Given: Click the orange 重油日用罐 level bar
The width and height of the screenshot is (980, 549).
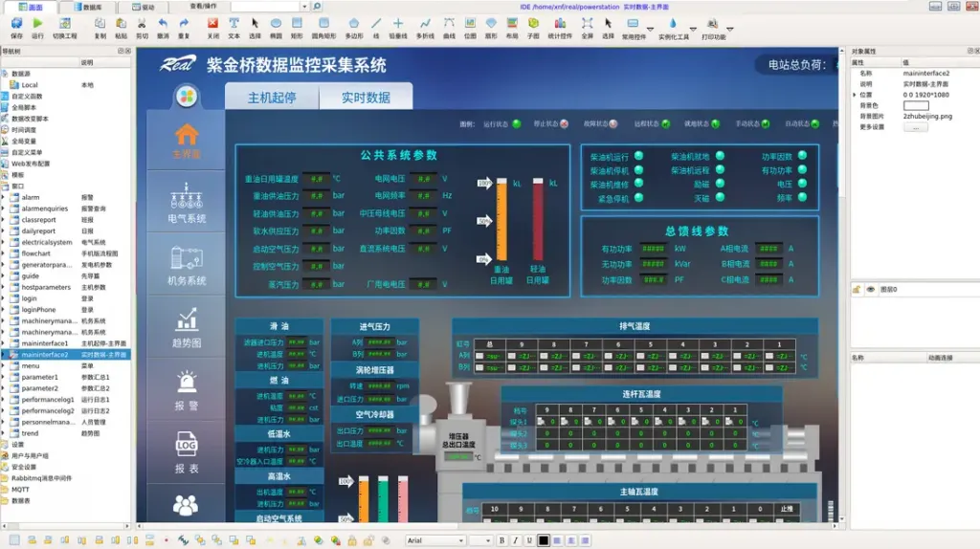Looking at the screenshot, I should tap(501, 220).
